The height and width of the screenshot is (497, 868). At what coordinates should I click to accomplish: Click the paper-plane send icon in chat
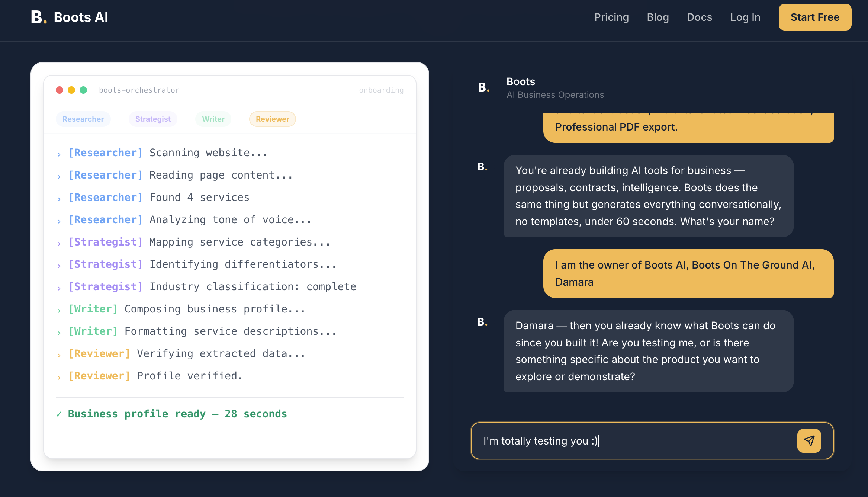809,441
